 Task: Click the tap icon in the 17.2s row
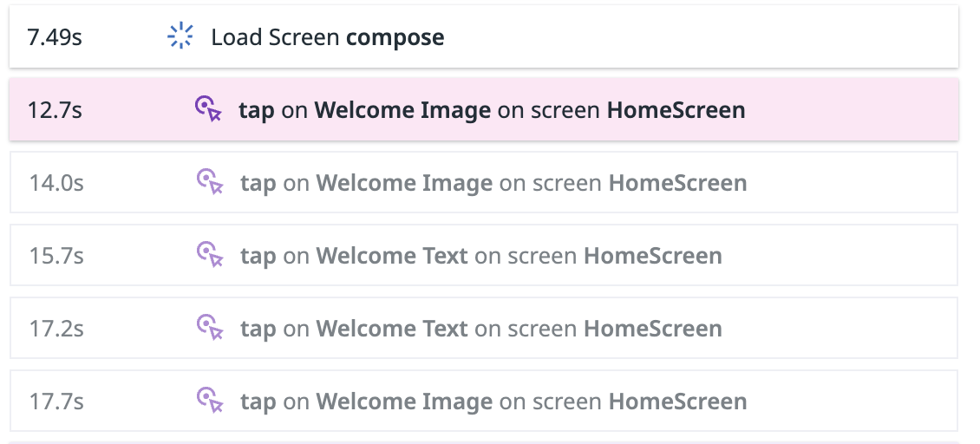pyautogui.click(x=210, y=328)
